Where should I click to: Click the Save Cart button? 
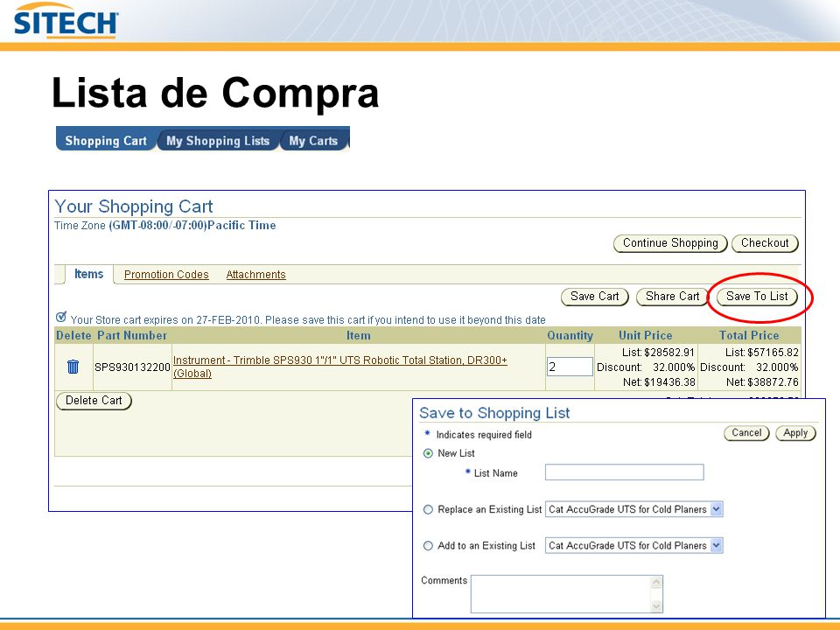point(595,297)
